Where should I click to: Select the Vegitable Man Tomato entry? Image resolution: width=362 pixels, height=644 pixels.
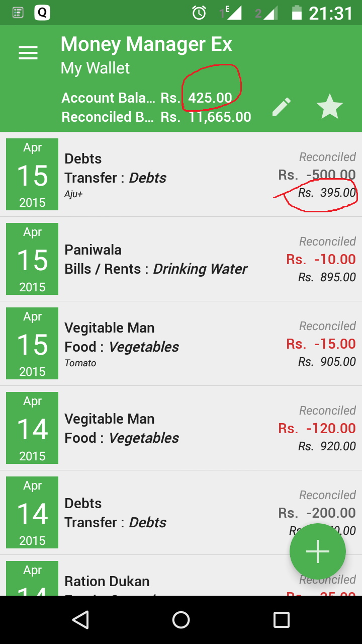[181, 344]
